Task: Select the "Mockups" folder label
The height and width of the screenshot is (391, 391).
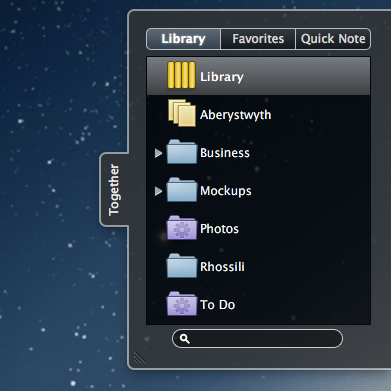Action: click(226, 191)
